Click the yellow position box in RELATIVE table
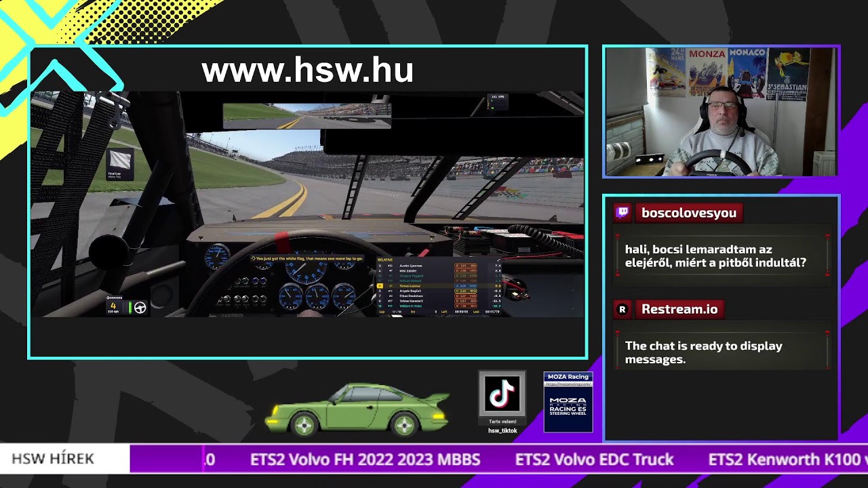Viewport: 868px width, 488px height. [380, 286]
